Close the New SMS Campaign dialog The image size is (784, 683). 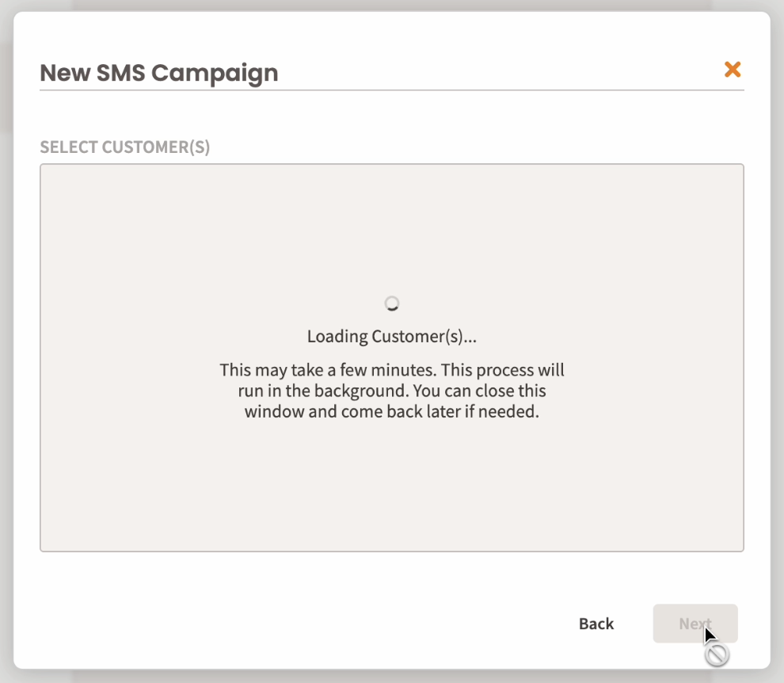pyautogui.click(x=733, y=70)
